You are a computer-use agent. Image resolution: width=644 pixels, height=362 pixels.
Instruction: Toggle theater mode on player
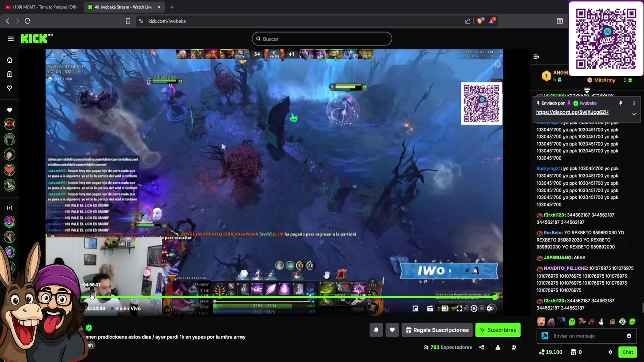pos(445,308)
